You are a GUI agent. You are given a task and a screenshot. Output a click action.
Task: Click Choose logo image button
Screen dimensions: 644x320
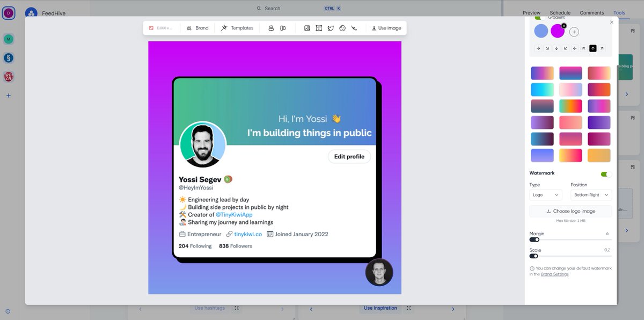570,212
